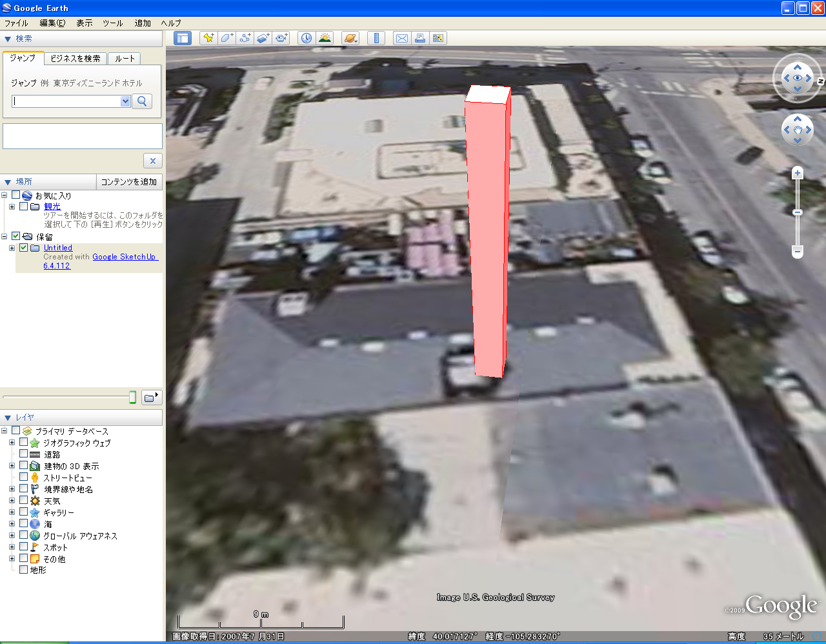Select the Add Polygon tool
The height and width of the screenshot is (644, 826).
click(227, 38)
